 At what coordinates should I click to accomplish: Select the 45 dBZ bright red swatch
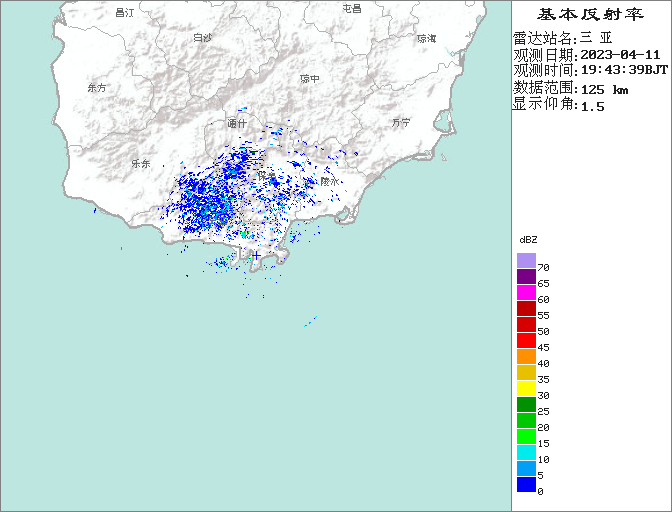(526, 341)
